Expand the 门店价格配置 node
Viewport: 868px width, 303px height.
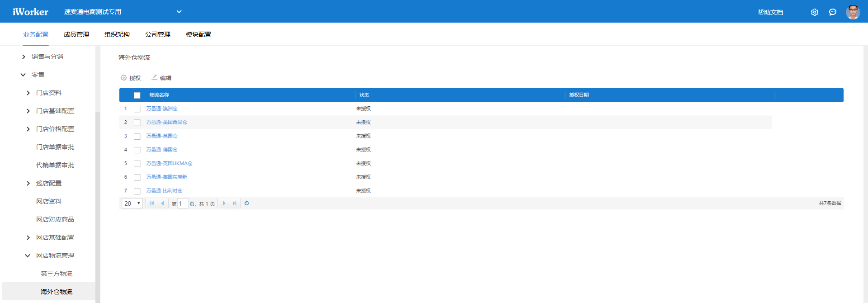[28, 129]
